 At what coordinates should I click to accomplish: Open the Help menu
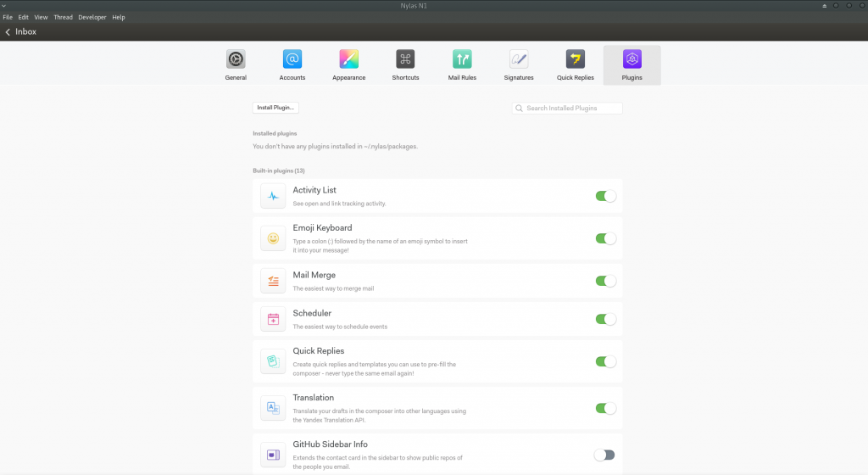(119, 17)
